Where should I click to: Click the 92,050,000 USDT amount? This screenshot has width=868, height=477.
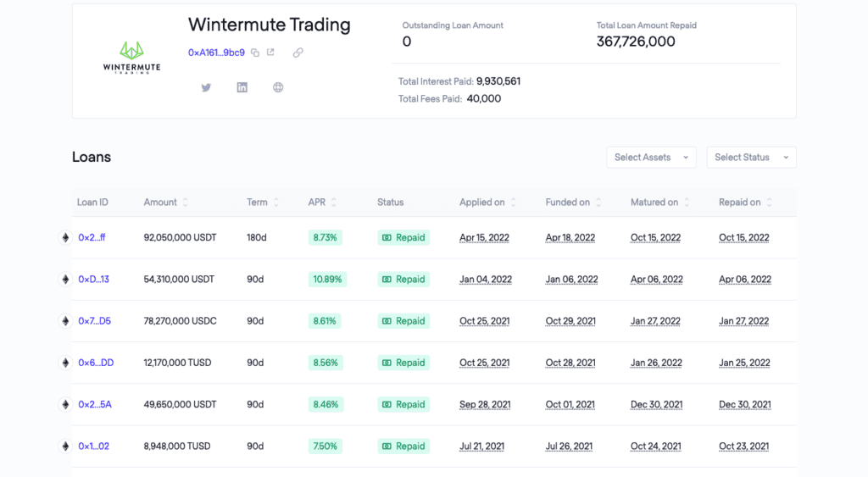pos(180,237)
